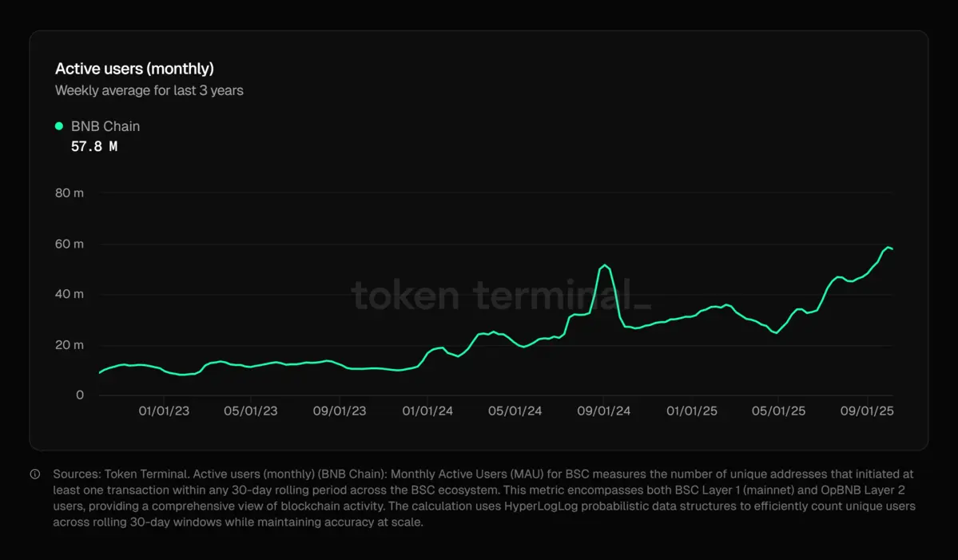Viewport: 958px width, 560px height.
Task: Select the 05/01/23 x-axis date label
Action: pyautogui.click(x=251, y=411)
